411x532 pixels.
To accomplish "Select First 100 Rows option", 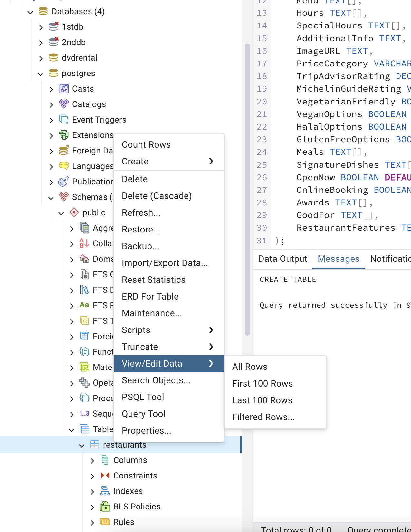I will click(x=262, y=383).
